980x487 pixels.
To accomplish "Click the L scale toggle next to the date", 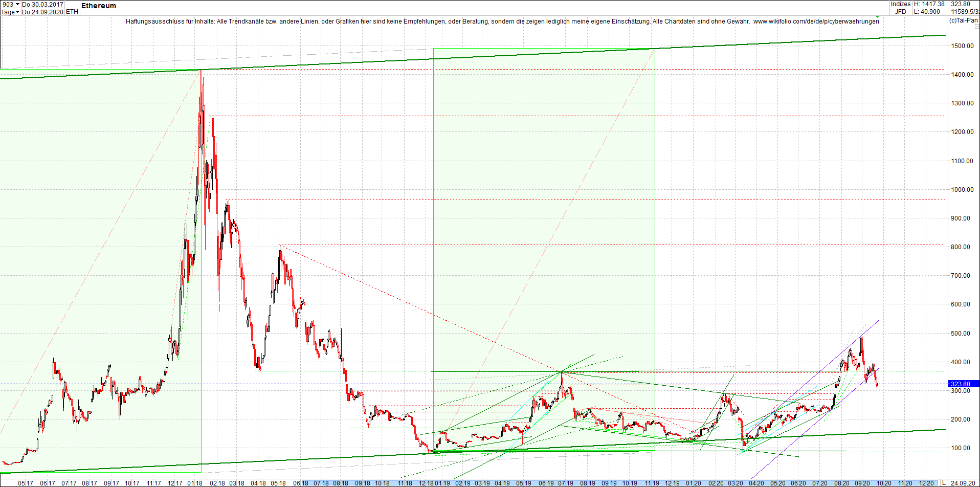I will click(944, 483).
